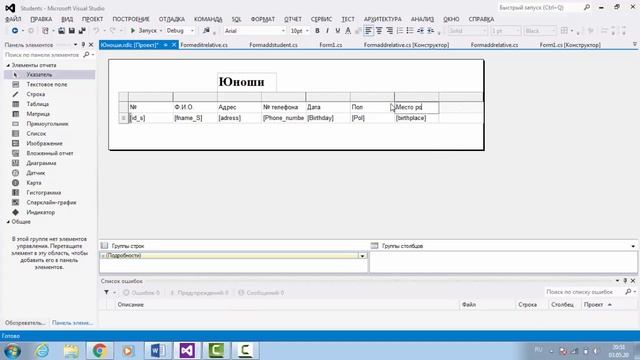Pick the Спарклайн-график element
The image size is (640, 360).
click(x=49, y=202)
